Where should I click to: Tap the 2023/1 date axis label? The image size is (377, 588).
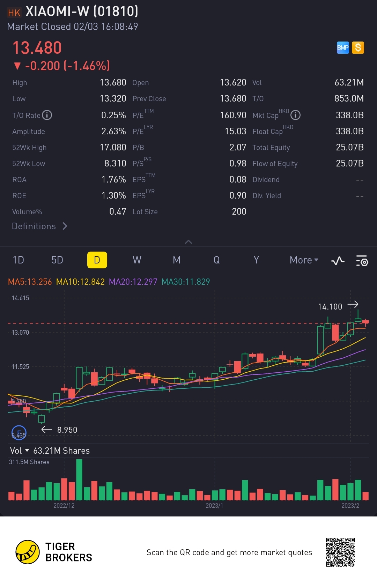click(214, 506)
